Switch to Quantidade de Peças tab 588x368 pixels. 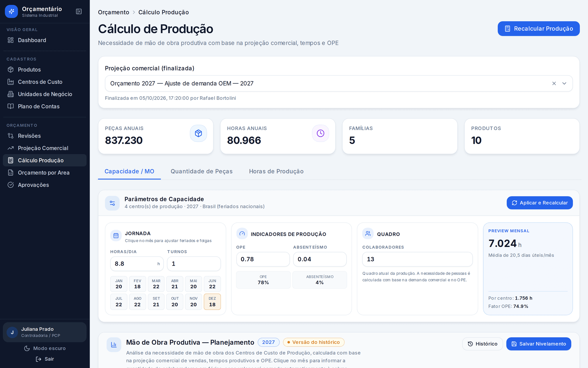[x=202, y=171]
